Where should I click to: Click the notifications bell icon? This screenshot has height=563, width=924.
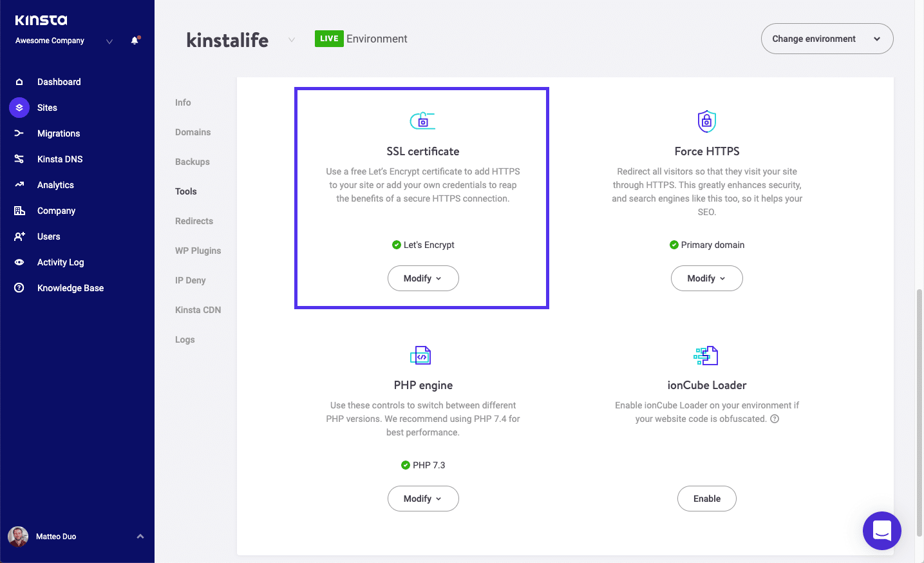click(x=135, y=40)
